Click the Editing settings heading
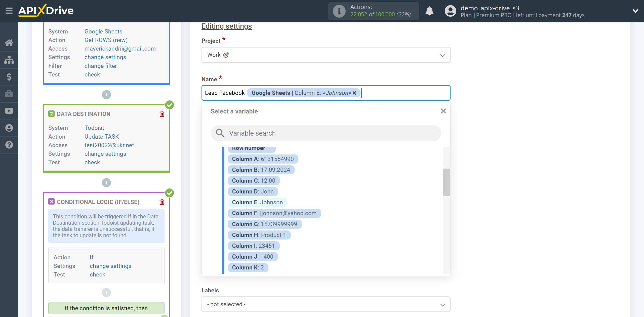 [x=226, y=26]
